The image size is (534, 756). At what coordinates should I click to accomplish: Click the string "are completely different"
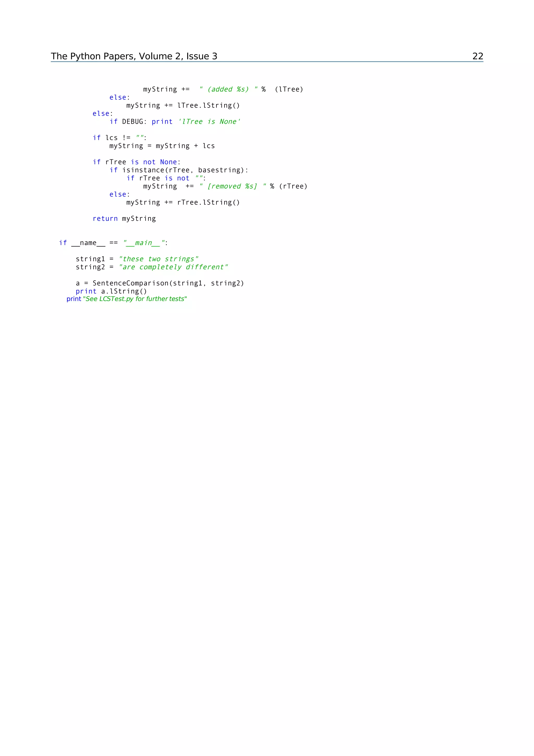[173, 267]
